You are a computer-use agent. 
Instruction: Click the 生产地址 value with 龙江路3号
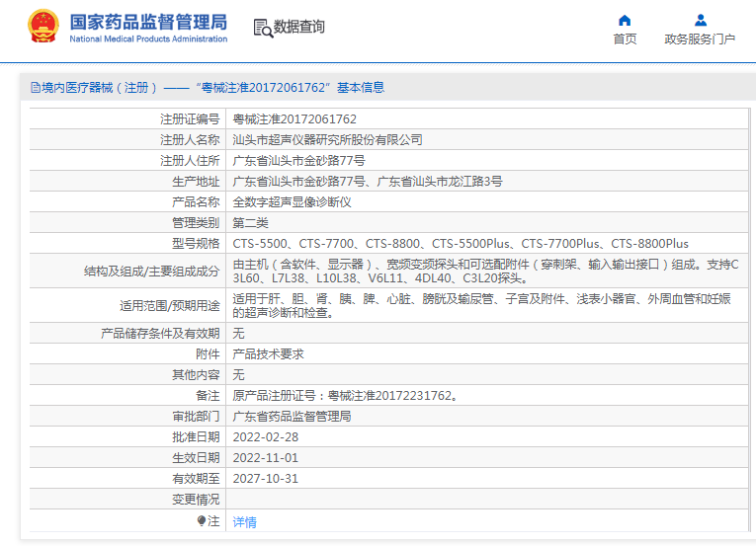click(x=368, y=182)
